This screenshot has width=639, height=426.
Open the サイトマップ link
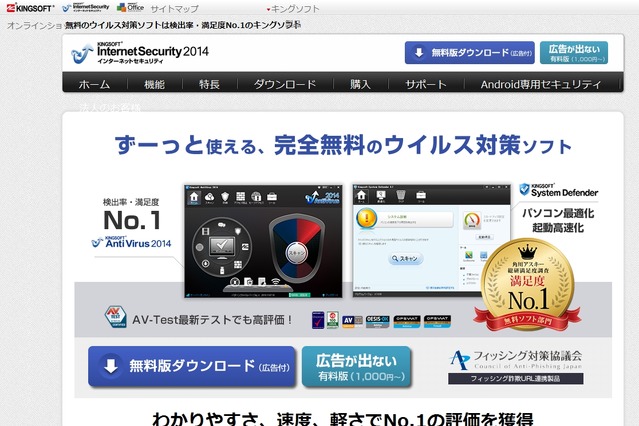point(174,9)
